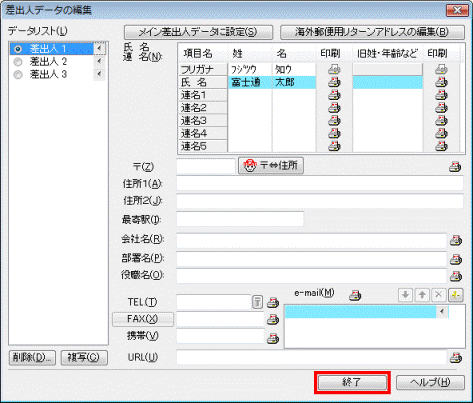The image size is (473, 403).
Task: Click the FAX number input field
Action: (x=220, y=319)
